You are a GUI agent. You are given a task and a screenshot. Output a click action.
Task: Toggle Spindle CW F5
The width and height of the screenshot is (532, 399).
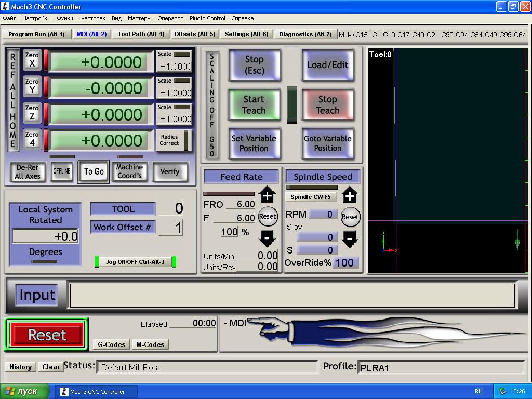(311, 197)
